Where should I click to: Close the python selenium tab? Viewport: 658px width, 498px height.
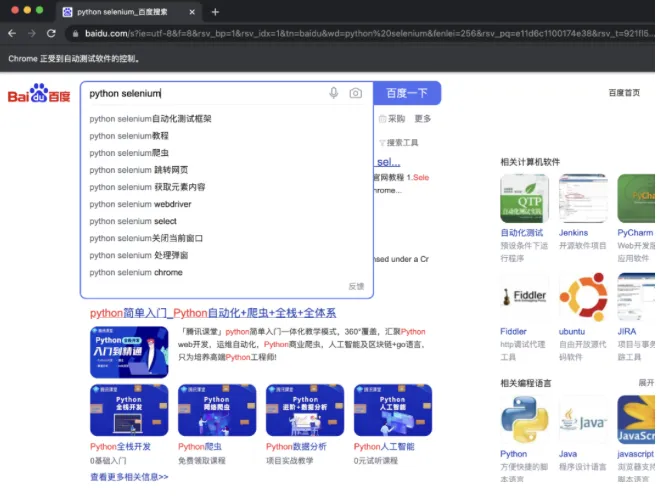coord(192,12)
